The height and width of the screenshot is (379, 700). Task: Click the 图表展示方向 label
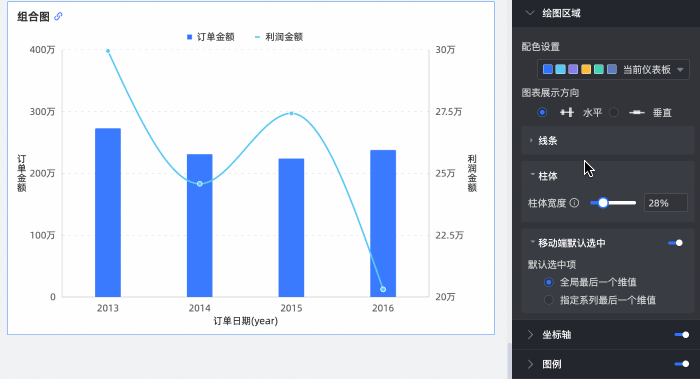[x=550, y=93]
